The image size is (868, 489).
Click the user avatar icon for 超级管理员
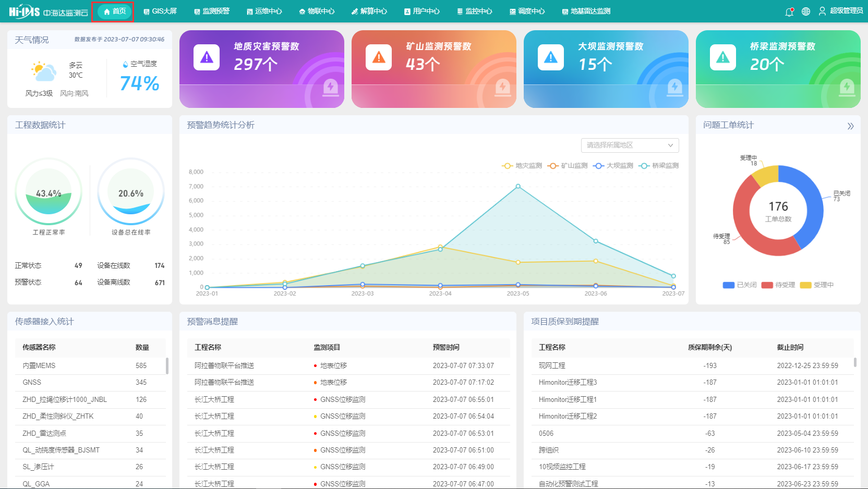pyautogui.click(x=822, y=11)
